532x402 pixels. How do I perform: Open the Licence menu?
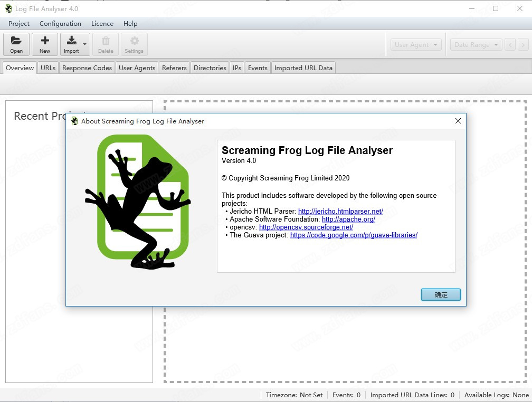(102, 23)
